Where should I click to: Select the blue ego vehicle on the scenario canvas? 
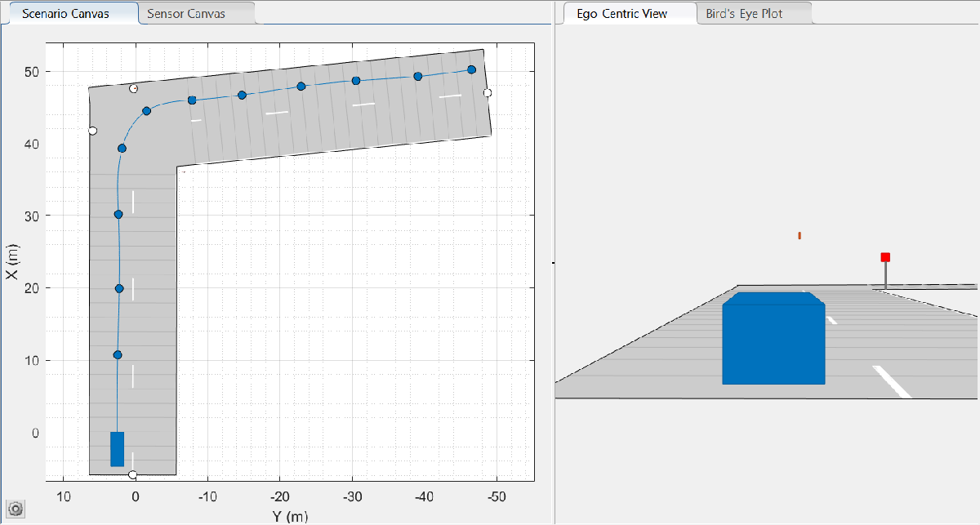pos(117,449)
